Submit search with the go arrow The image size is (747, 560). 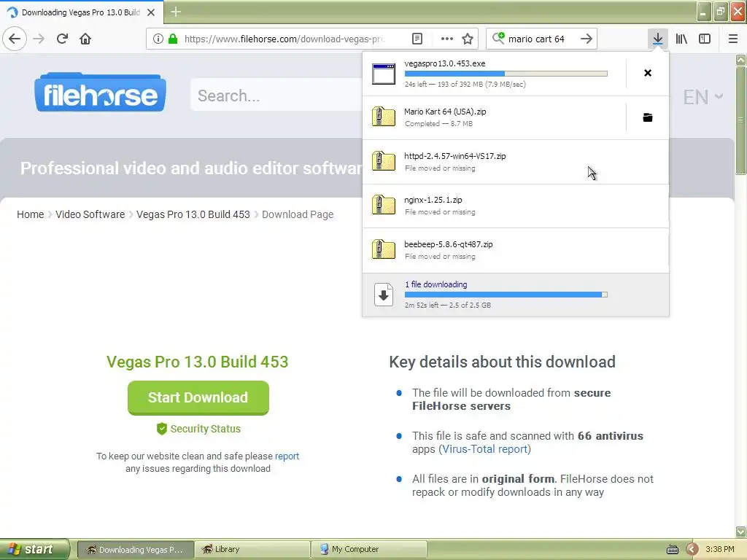[x=587, y=39]
